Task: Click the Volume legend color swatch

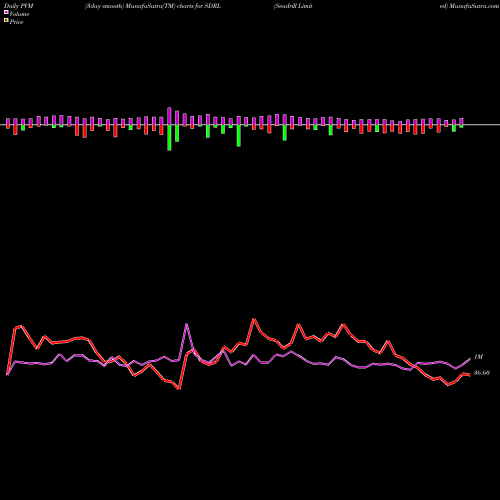Action: (6, 12)
